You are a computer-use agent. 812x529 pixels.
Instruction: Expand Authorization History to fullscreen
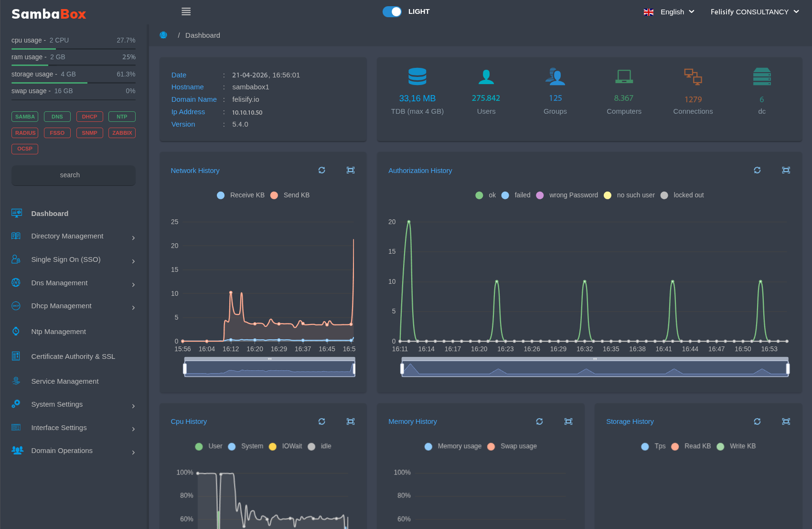pyautogui.click(x=786, y=170)
